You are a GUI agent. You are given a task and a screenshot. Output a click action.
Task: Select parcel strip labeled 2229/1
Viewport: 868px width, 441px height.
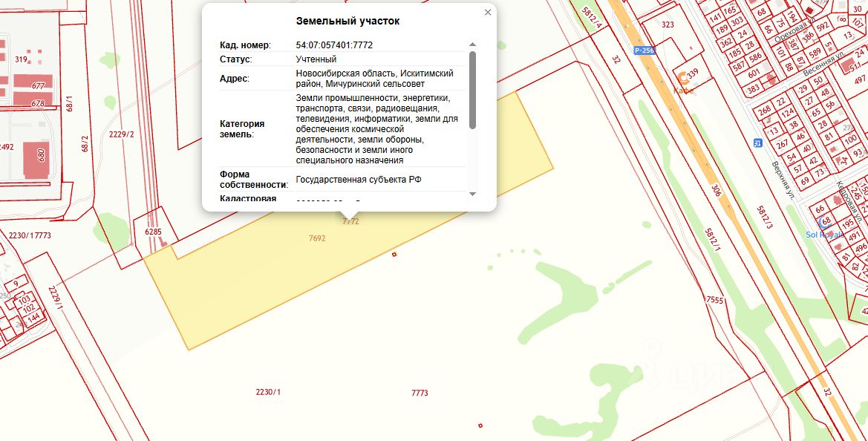click(x=56, y=298)
